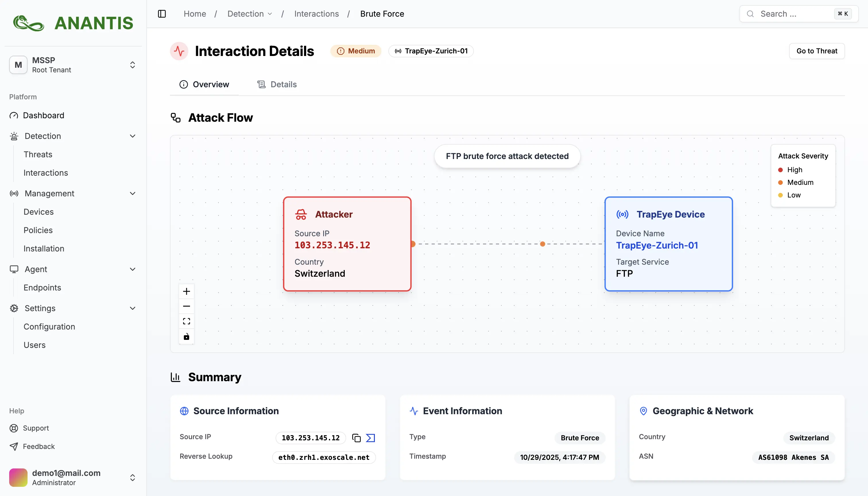Open the Detection breadcrumb dropdown
The height and width of the screenshot is (496, 868).
[x=250, y=13]
